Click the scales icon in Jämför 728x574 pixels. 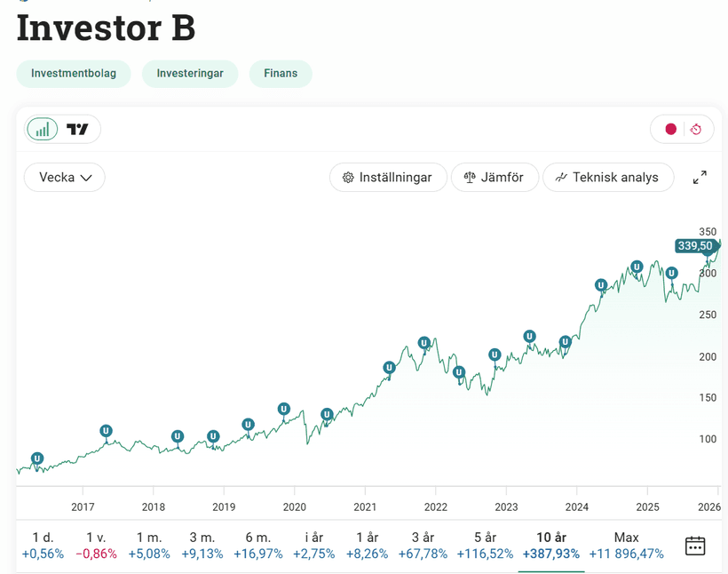click(469, 178)
